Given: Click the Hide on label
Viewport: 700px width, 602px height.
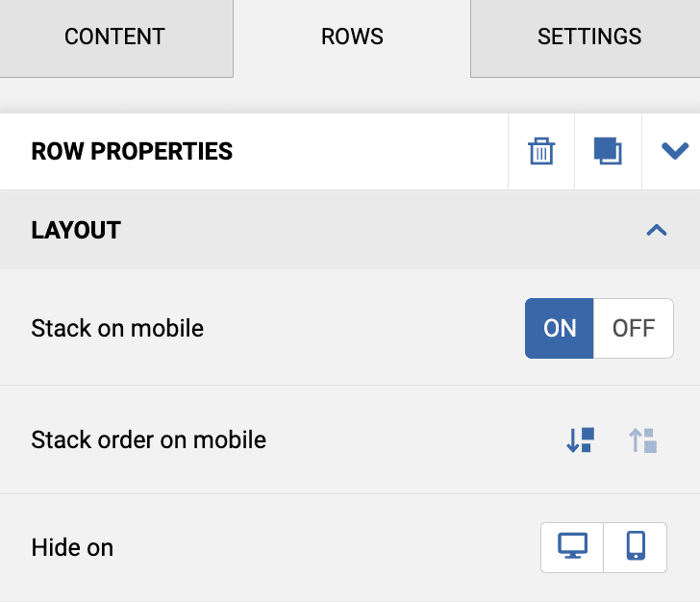Looking at the screenshot, I should tap(72, 548).
